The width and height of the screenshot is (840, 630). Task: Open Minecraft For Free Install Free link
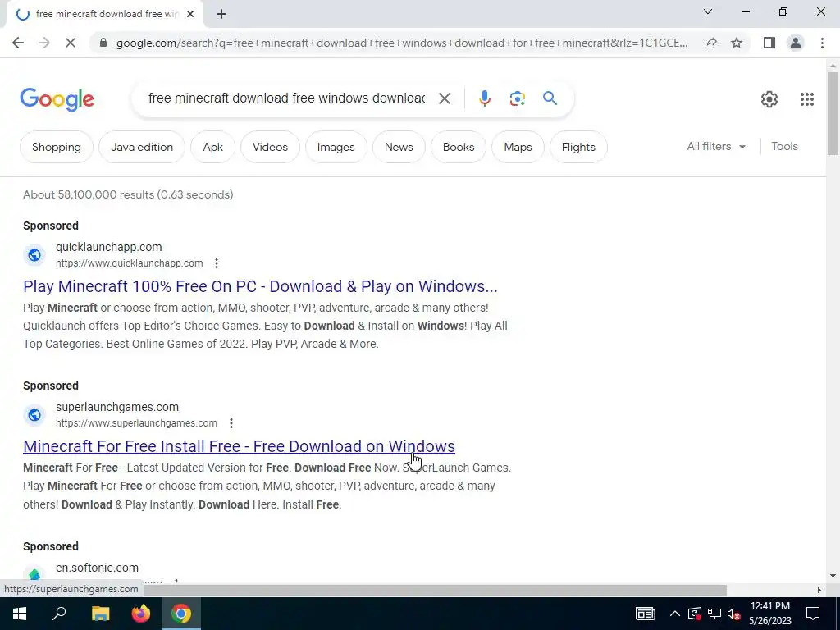[x=239, y=446]
